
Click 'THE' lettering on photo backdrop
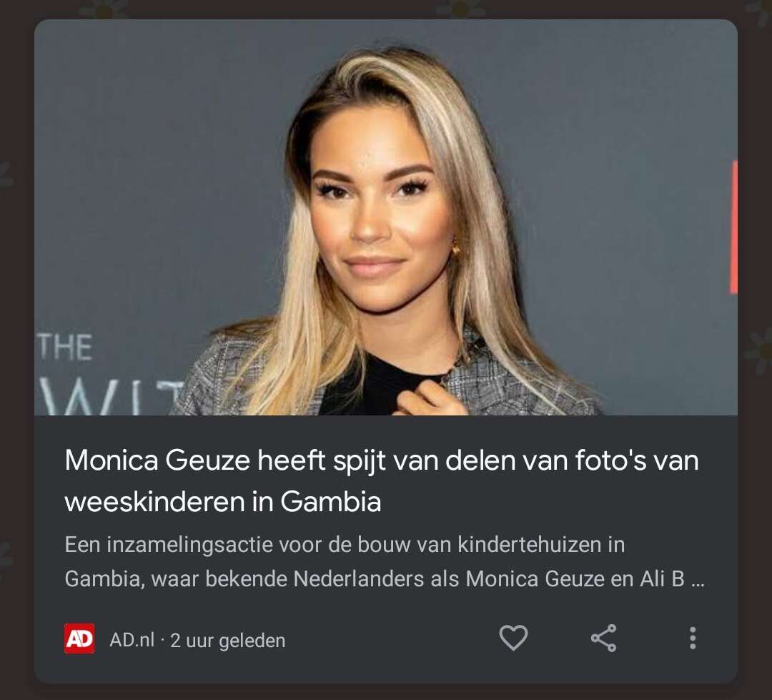tap(65, 347)
